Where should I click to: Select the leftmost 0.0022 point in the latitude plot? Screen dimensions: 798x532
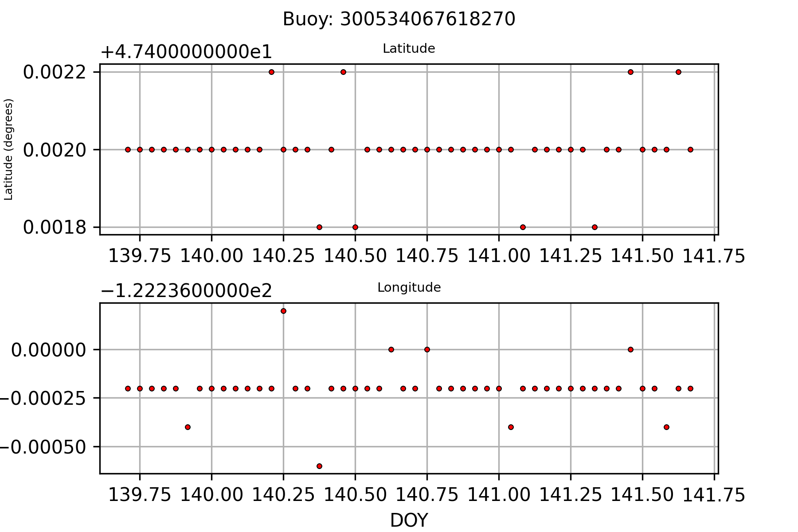(x=271, y=72)
